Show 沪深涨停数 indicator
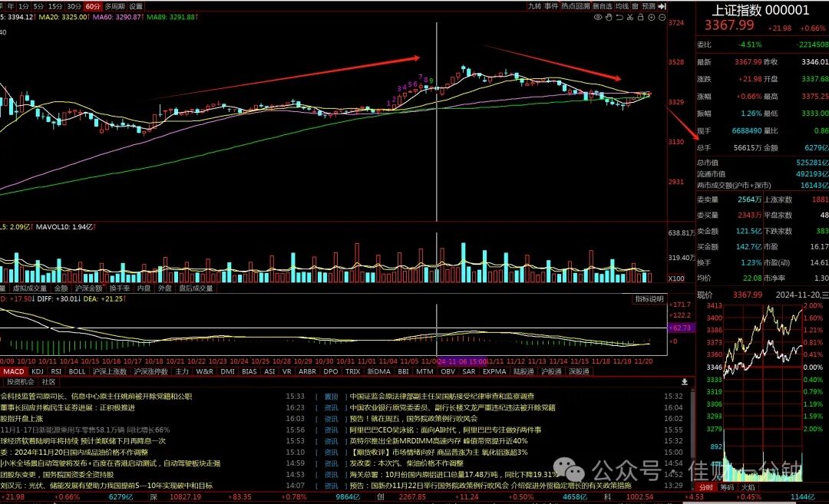Image resolution: width=829 pixels, height=504 pixels. point(150,371)
